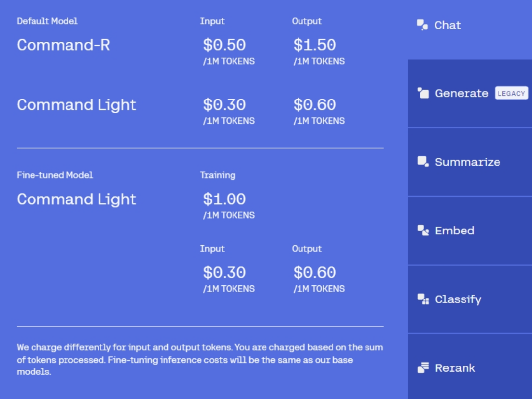This screenshot has height=399, width=532.
Task: Switch to the Chat tab
Action: tap(447, 25)
